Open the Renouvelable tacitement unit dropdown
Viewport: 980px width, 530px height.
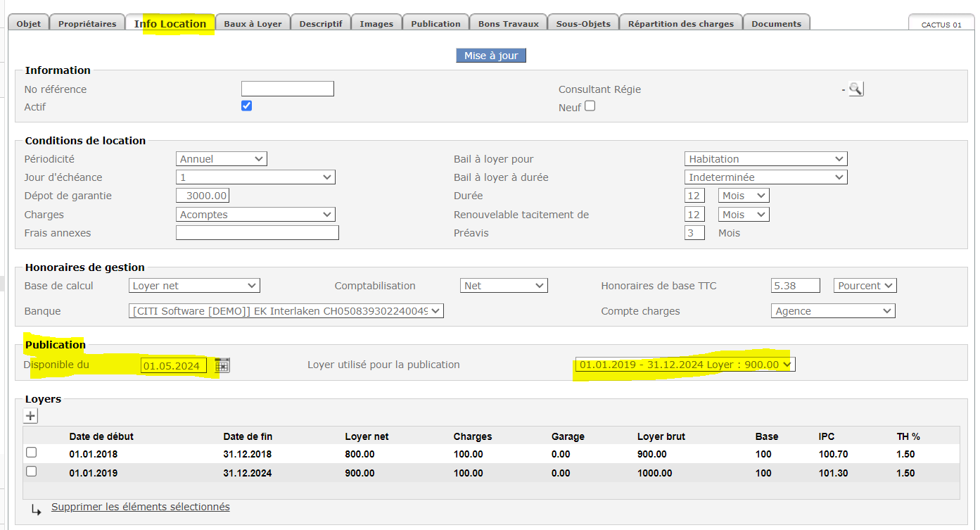pyautogui.click(x=744, y=215)
